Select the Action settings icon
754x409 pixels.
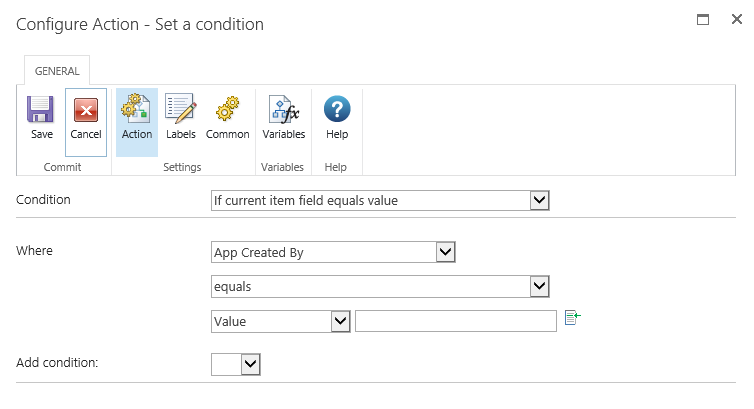coord(136,109)
